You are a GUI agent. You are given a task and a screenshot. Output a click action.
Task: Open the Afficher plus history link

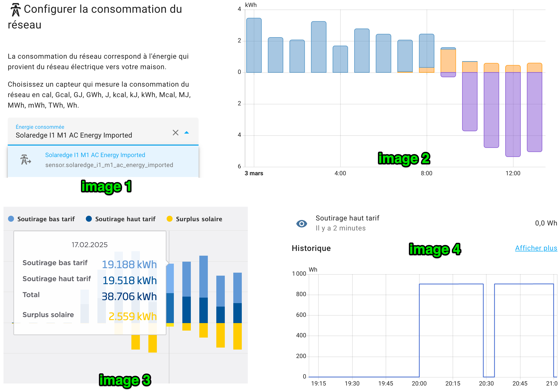tap(536, 248)
